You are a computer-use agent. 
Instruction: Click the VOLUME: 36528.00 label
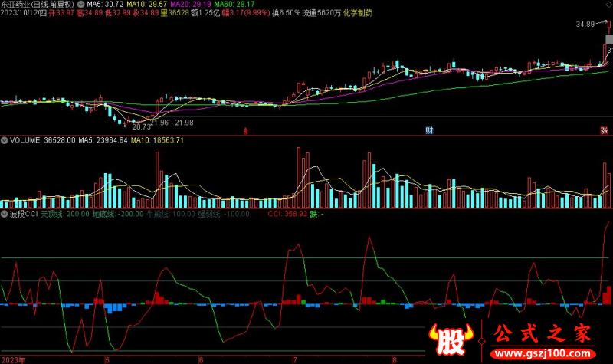coord(43,140)
